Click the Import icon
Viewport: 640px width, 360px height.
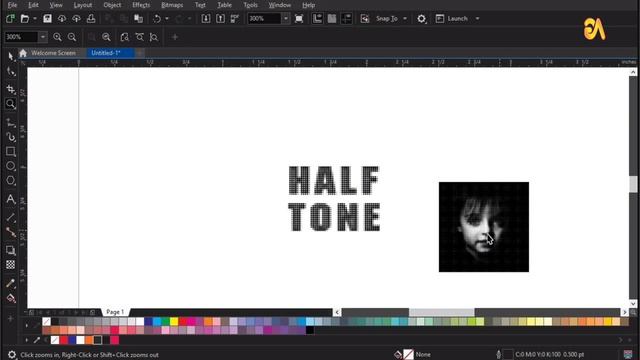point(206,18)
